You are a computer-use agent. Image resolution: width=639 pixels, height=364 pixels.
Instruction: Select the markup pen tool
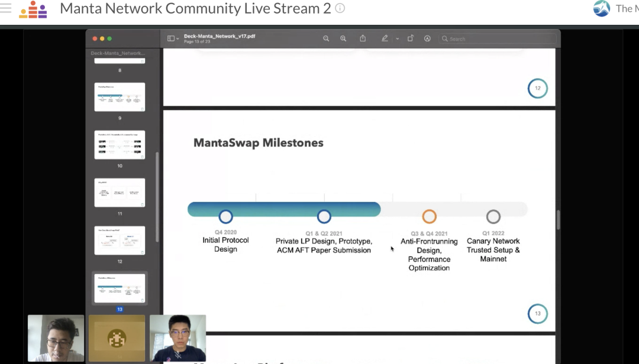click(385, 38)
